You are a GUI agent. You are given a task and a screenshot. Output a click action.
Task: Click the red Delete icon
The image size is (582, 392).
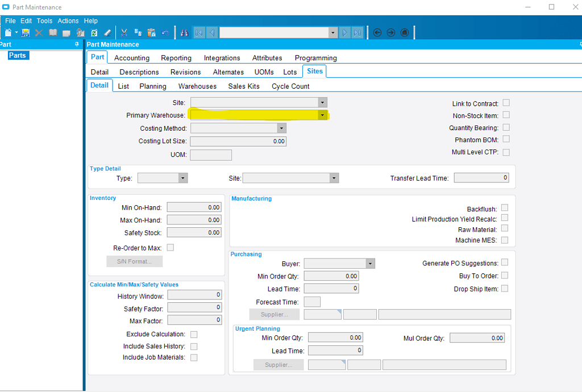[38, 32]
